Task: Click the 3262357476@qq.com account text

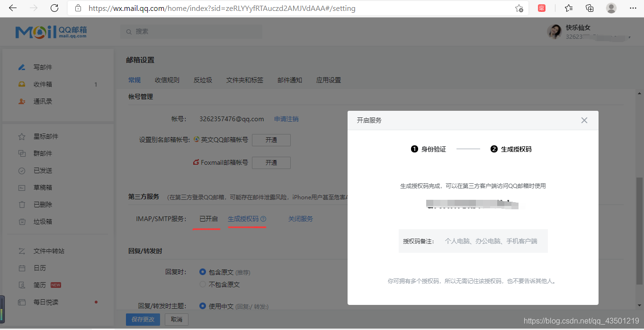Action: pyautogui.click(x=232, y=119)
